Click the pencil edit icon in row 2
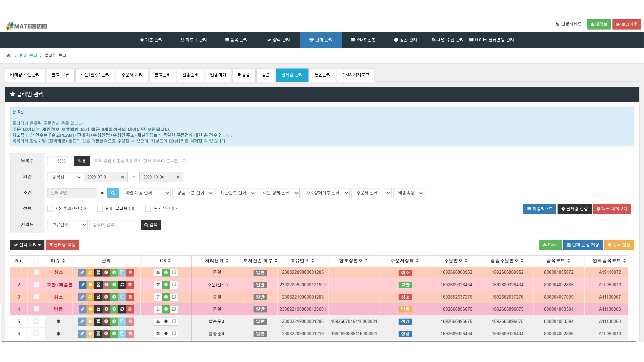Screen dimensions: 644x362 (x=82, y=285)
